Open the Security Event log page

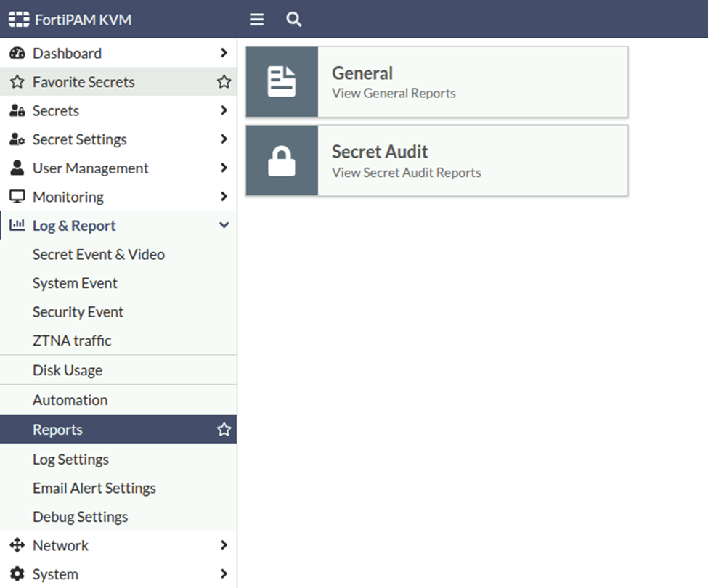(x=118, y=312)
